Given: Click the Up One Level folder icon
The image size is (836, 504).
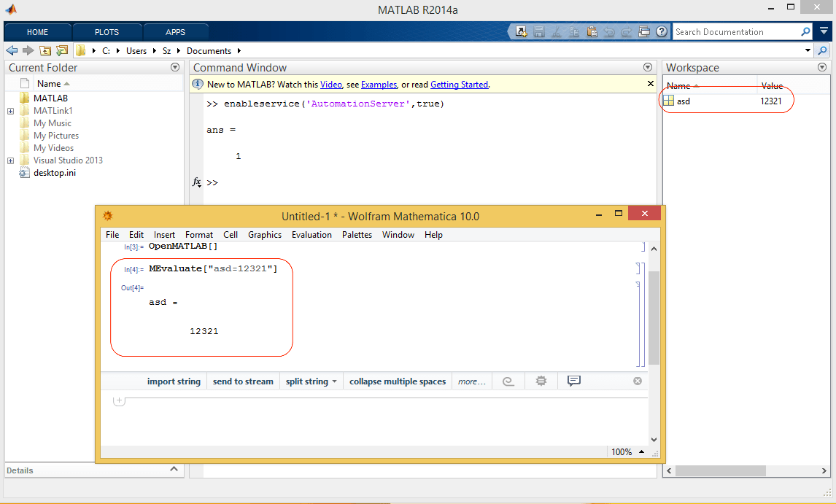Looking at the screenshot, I should pos(45,50).
